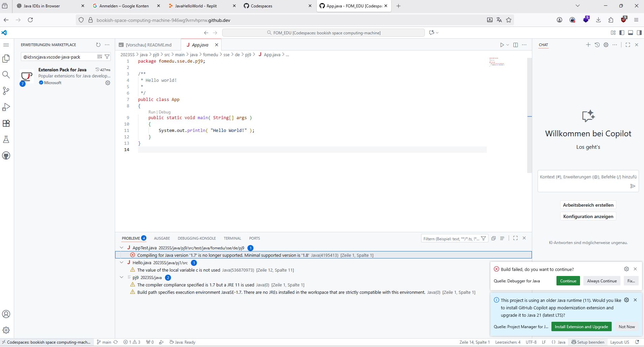Screen dimensions: 644x347
Task: Toggle the primary sidebar layout button
Action: click(622, 33)
